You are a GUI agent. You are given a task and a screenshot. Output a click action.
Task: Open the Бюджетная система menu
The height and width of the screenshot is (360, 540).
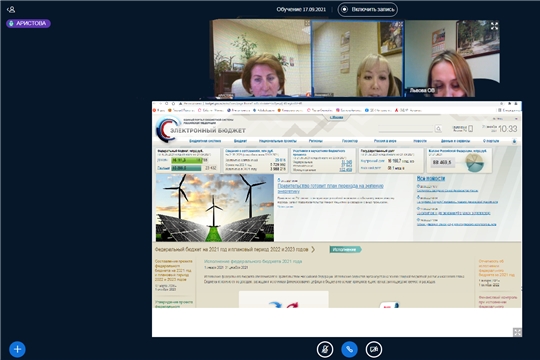point(205,141)
